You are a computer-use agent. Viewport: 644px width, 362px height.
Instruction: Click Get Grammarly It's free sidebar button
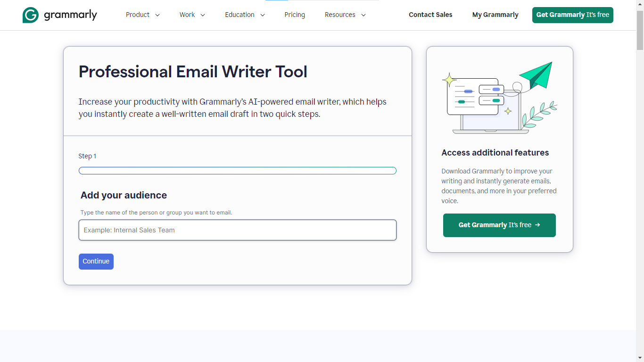[499, 225]
